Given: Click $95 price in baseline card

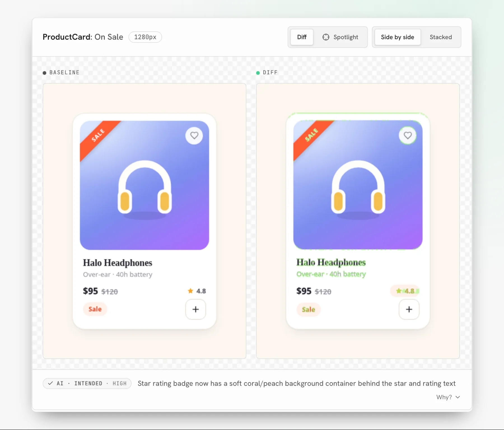Looking at the screenshot, I should [90, 291].
